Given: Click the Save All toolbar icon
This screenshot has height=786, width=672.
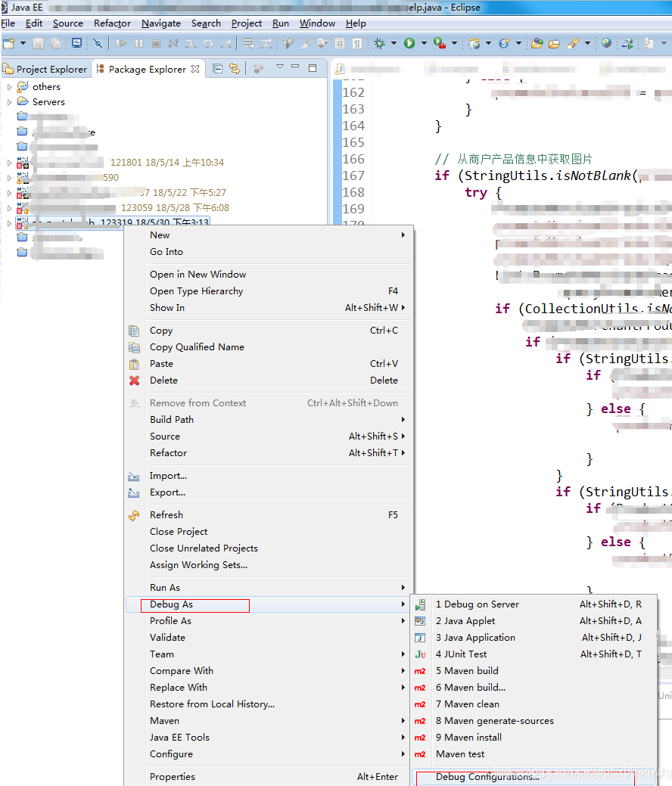Looking at the screenshot, I should point(55,44).
